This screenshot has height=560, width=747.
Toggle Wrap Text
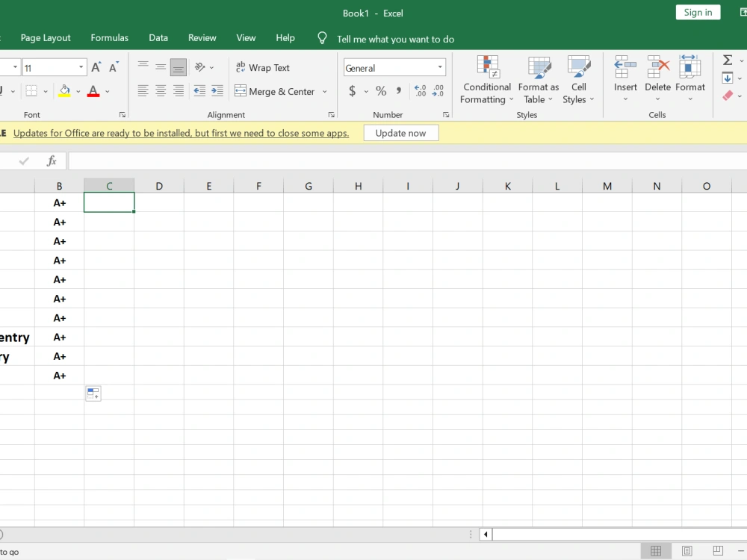(x=262, y=68)
